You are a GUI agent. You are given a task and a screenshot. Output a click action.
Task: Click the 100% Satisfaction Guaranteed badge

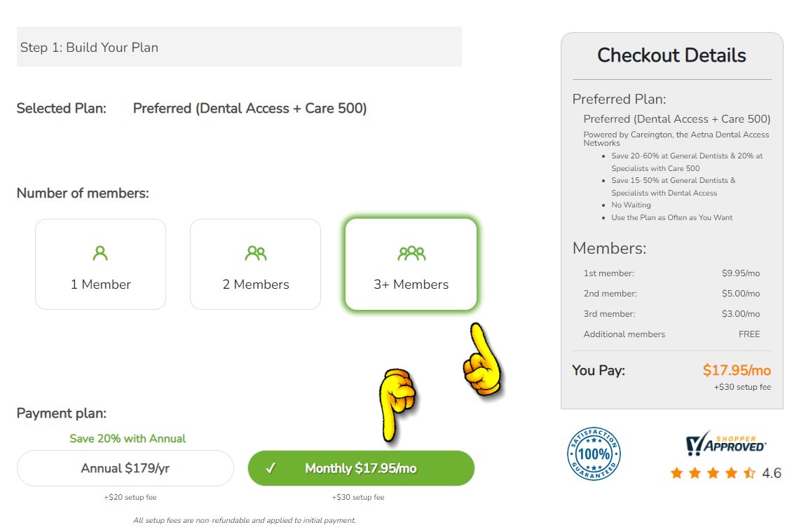pyautogui.click(x=593, y=453)
